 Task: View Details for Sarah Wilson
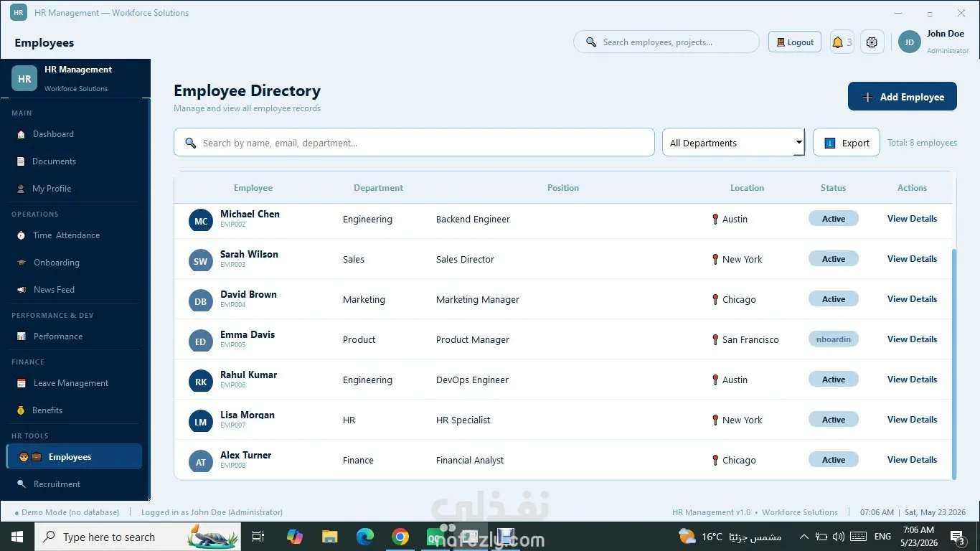[912, 259]
